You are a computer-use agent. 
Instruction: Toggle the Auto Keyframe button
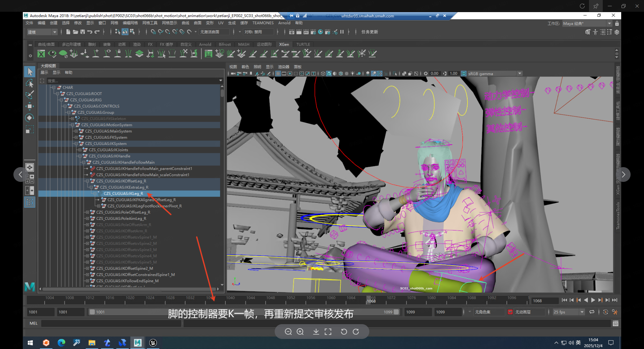click(x=605, y=312)
